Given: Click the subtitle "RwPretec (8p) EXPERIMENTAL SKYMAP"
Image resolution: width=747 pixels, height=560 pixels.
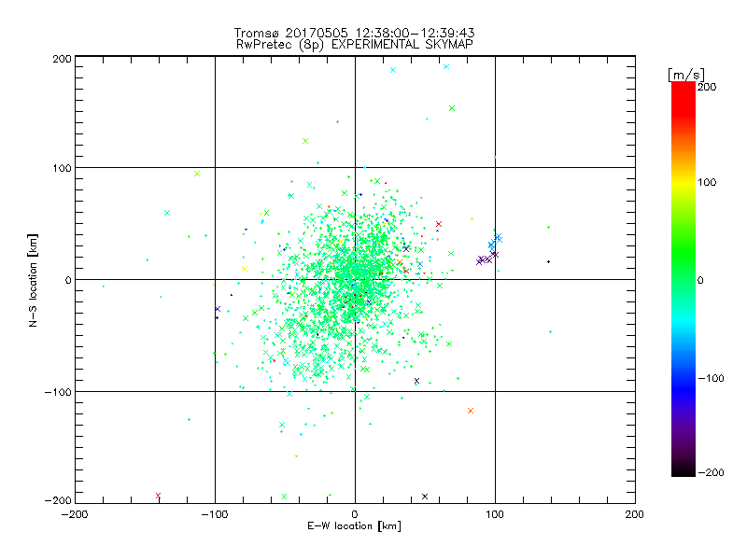Looking at the screenshot, I should (355, 45).
